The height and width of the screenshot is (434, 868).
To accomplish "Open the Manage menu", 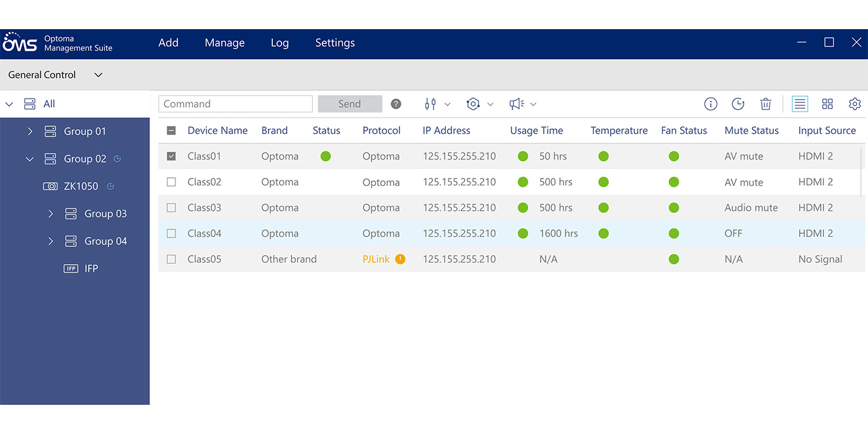I will [224, 43].
